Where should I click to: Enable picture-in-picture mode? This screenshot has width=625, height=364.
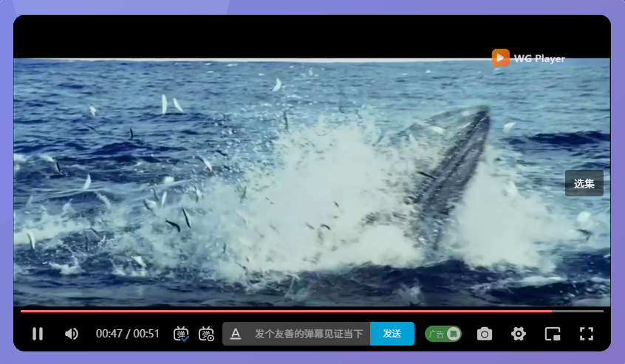553,334
